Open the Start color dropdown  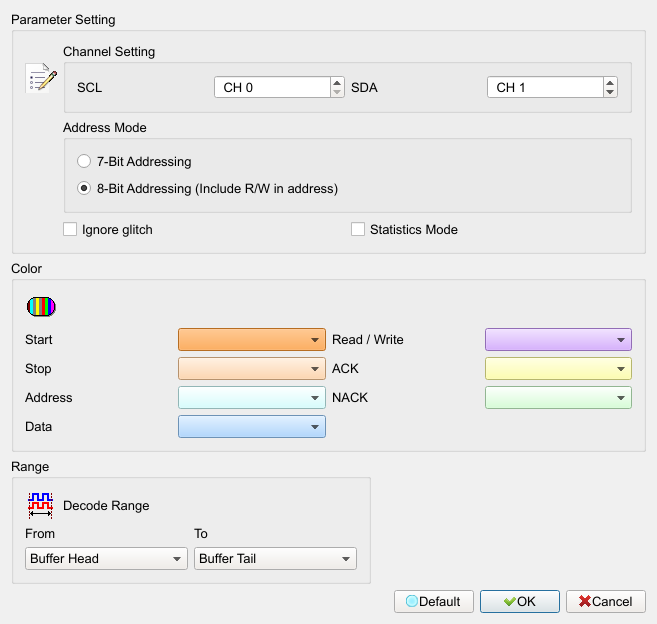[252, 339]
